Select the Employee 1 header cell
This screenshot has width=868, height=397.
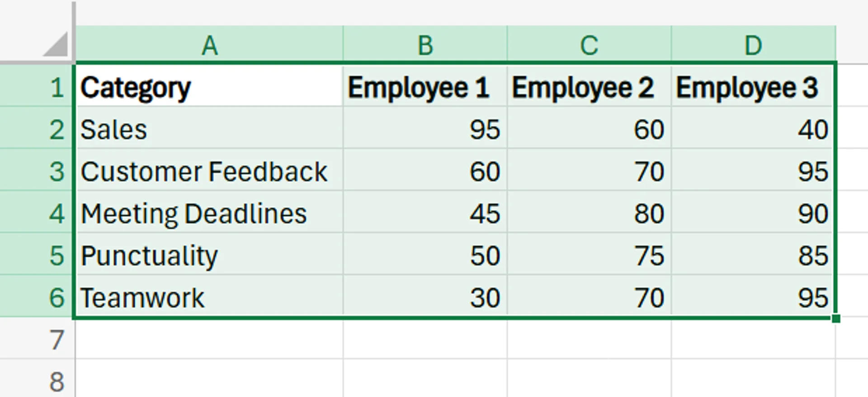pyautogui.click(x=425, y=87)
